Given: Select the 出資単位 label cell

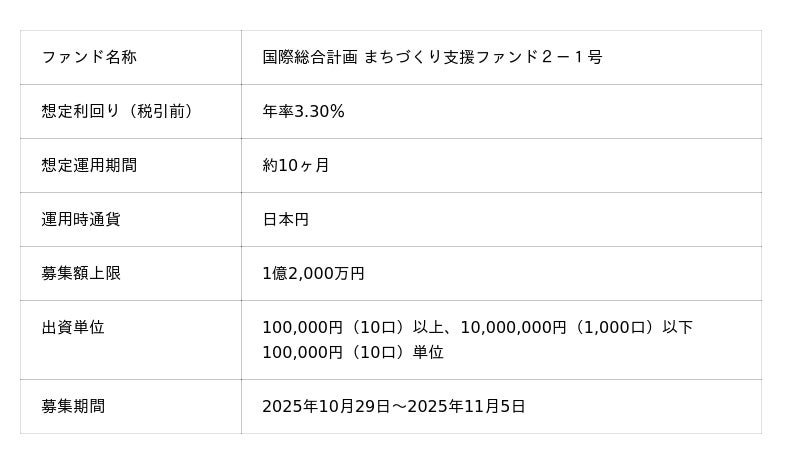Looking at the screenshot, I should click(x=73, y=327).
